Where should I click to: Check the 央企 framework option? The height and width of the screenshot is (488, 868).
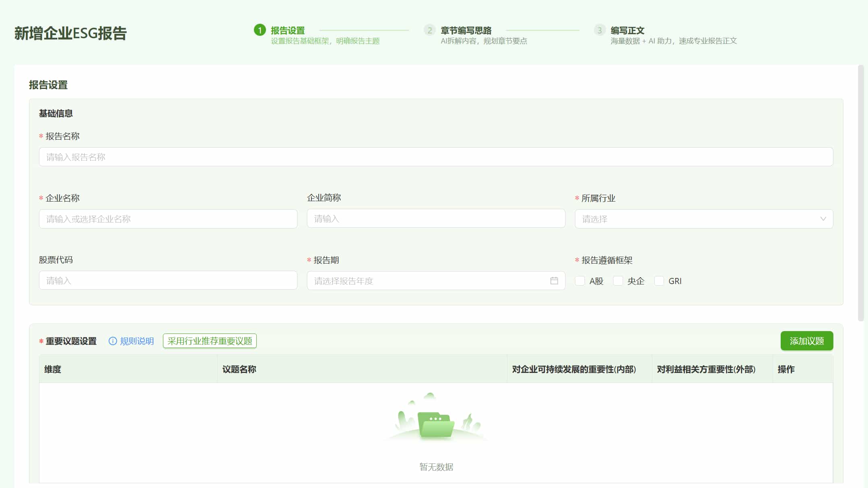pos(618,280)
